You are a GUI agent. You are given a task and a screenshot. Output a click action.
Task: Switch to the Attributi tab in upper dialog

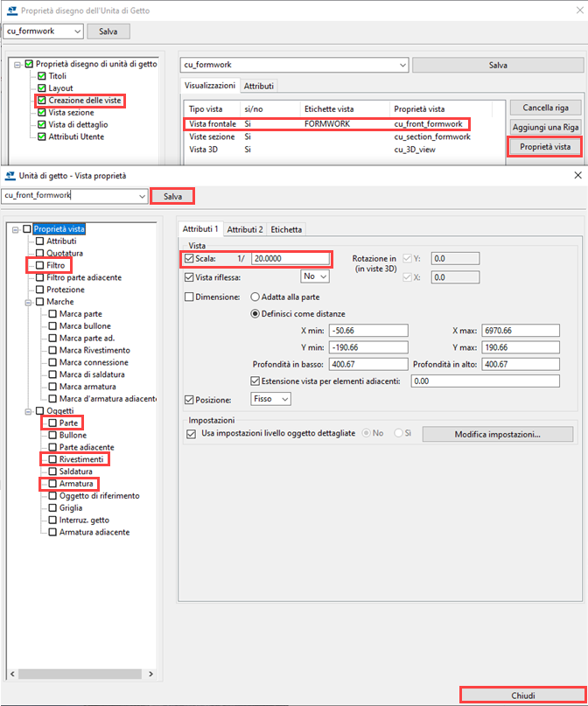[x=259, y=86]
